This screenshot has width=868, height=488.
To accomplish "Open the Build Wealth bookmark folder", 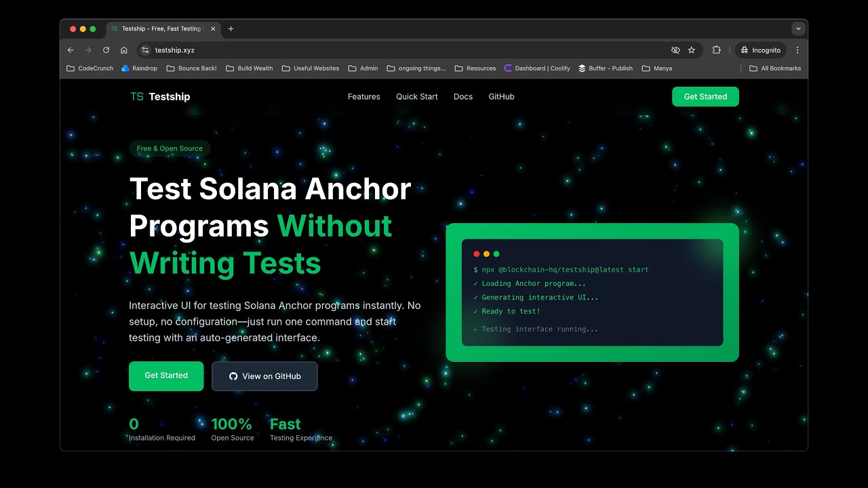I will point(250,68).
